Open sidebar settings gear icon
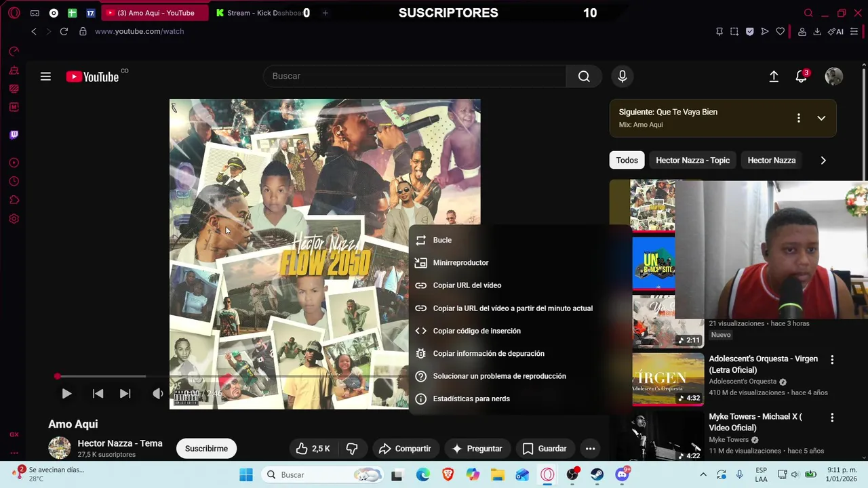Image resolution: width=868 pixels, height=488 pixels. pyautogui.click(x=14, y=219)
